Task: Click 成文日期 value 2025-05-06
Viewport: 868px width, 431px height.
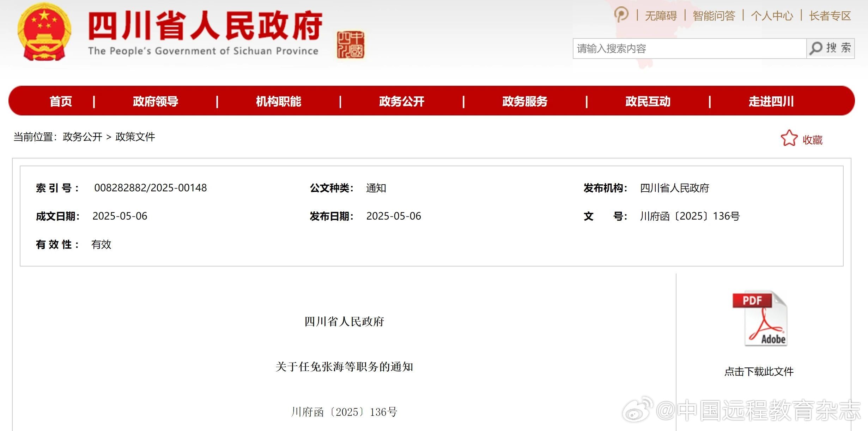Action: pos(120,216)
